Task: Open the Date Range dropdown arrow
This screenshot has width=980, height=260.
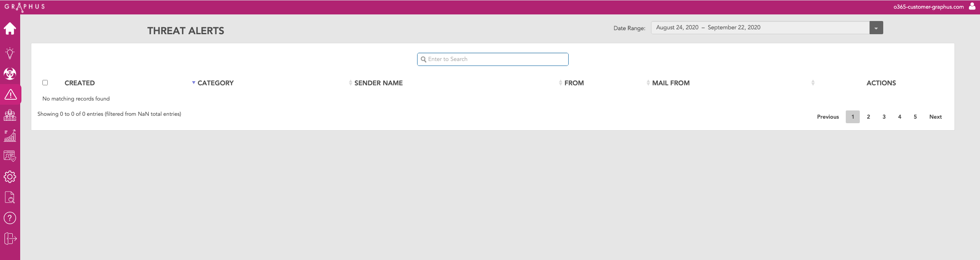Action: coord(876,28)
